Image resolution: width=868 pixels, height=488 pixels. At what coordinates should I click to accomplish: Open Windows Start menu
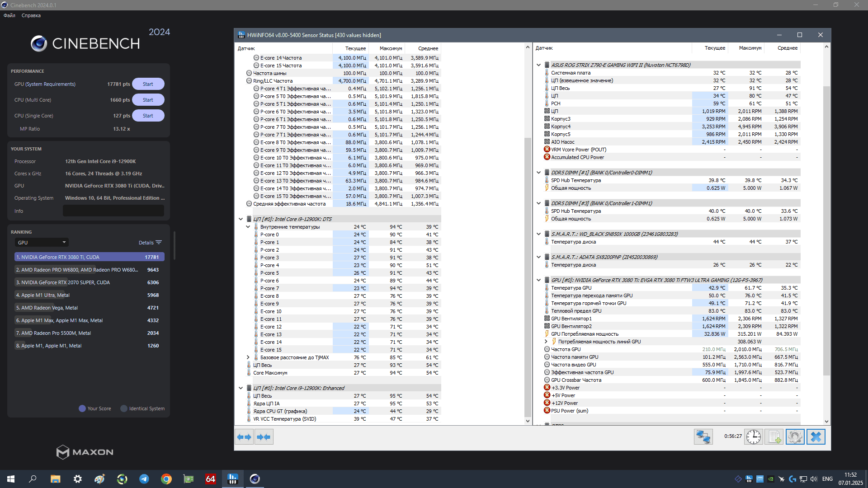pos(11,479)
